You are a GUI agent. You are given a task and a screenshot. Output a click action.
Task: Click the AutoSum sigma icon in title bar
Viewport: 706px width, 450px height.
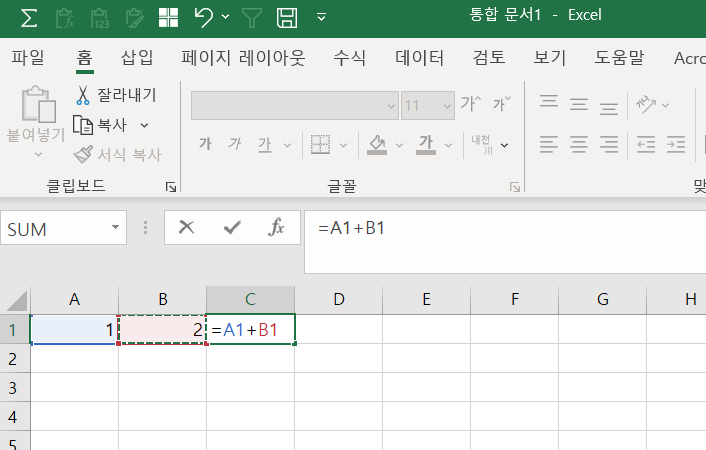30,17
